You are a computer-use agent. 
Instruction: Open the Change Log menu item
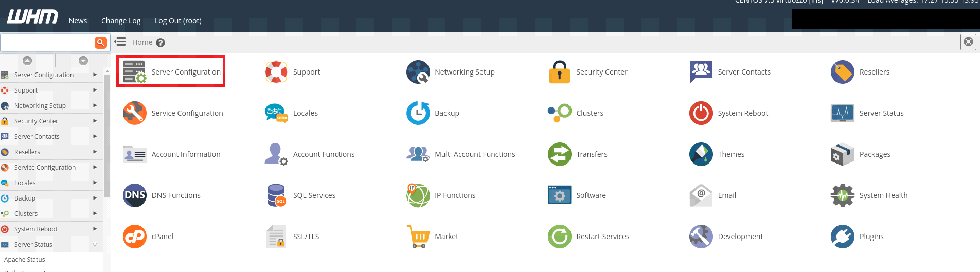(x=121, y=21)
